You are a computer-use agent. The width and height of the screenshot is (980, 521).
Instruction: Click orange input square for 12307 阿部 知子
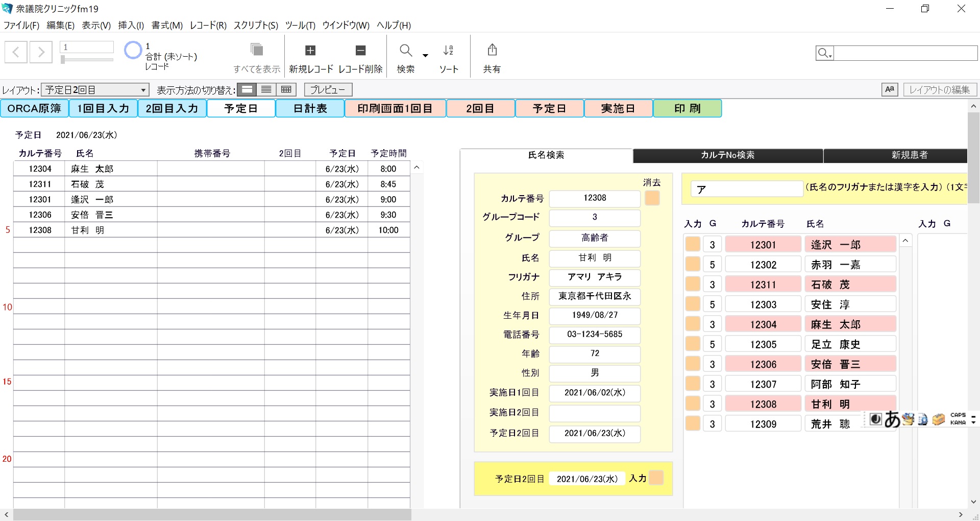pyautogui.click(x=693, y=384)
